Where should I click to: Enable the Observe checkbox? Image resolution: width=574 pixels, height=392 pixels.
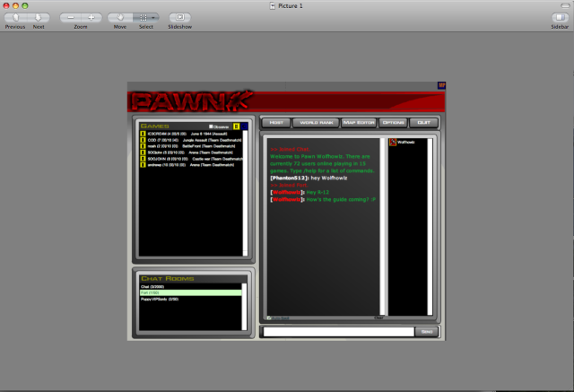tap(211, 126)
